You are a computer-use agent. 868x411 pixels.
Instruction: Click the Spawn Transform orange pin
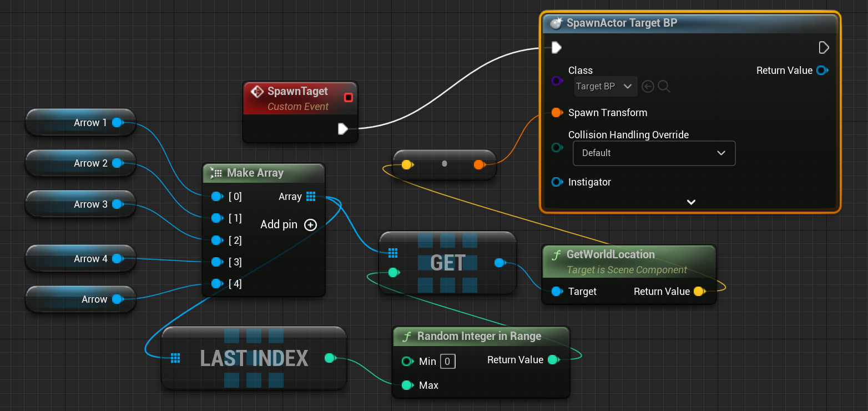point(557,113)
